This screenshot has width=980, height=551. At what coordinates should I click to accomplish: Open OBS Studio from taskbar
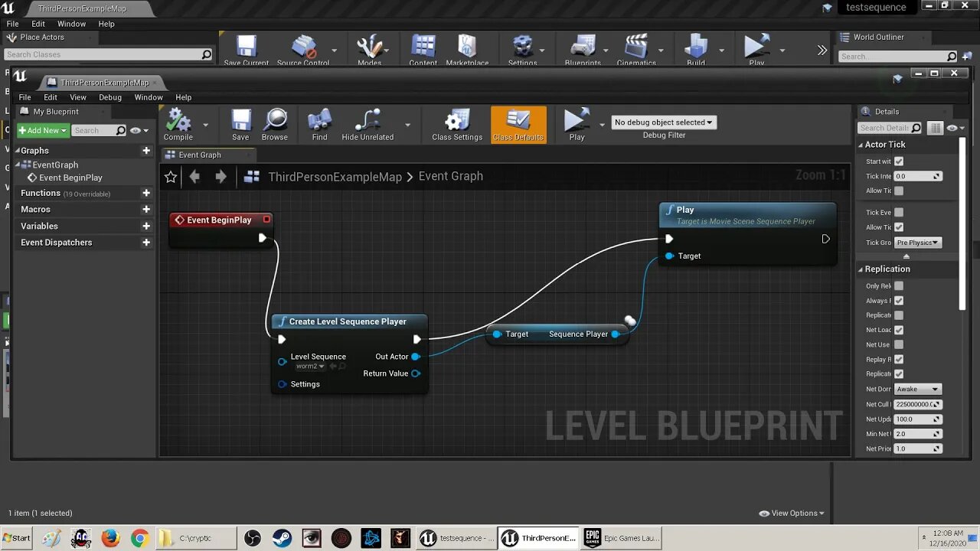pyautogui.click(x=253, y=538)
